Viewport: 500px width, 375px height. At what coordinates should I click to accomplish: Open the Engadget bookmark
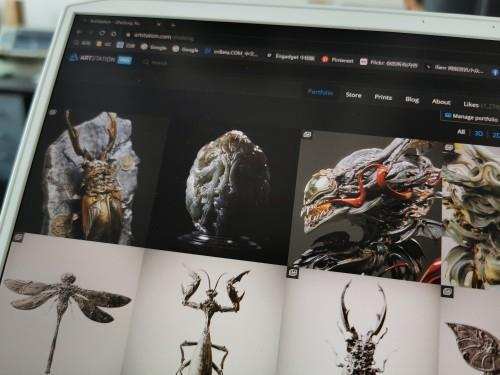[291, 57]
